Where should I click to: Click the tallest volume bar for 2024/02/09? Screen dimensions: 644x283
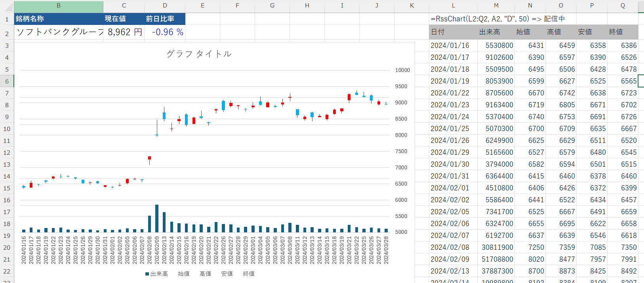pyautogui.click(x=157, y=218)
